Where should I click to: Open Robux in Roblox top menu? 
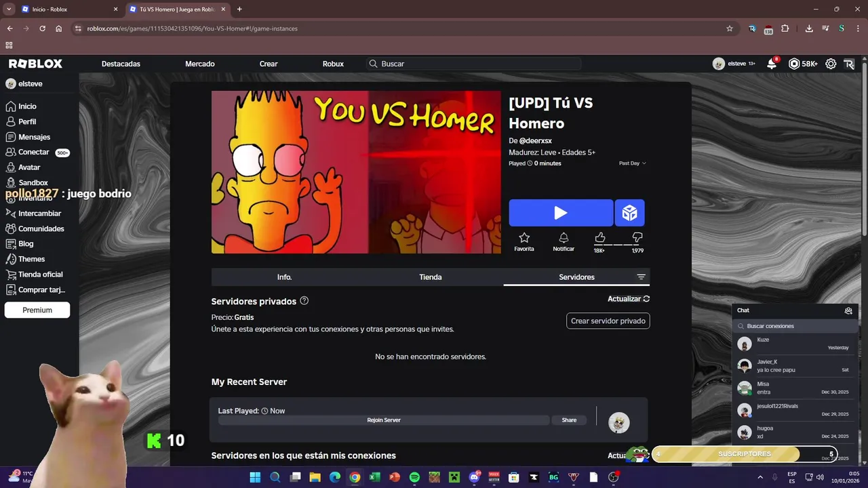point(333,64)
